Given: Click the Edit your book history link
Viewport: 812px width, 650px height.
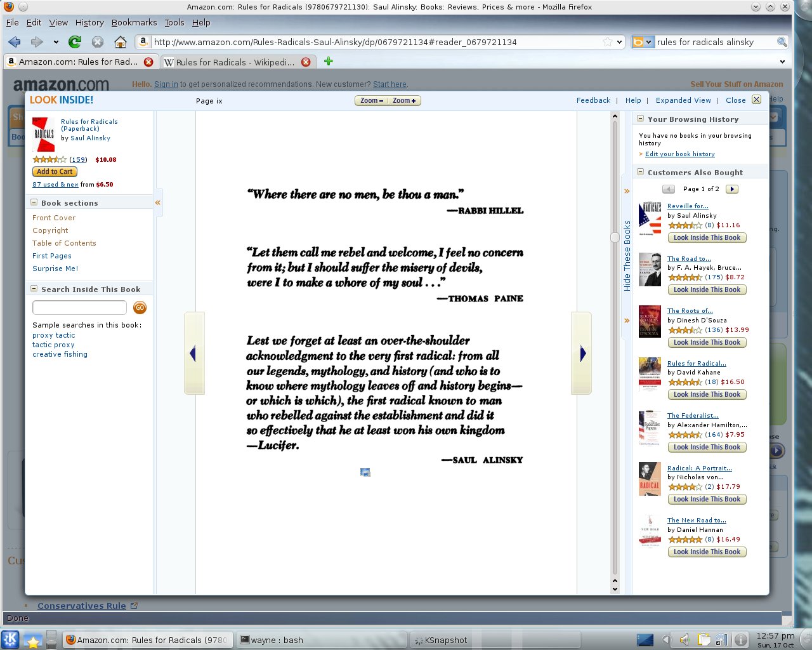Looking at the screenshot, I should 680,154.
